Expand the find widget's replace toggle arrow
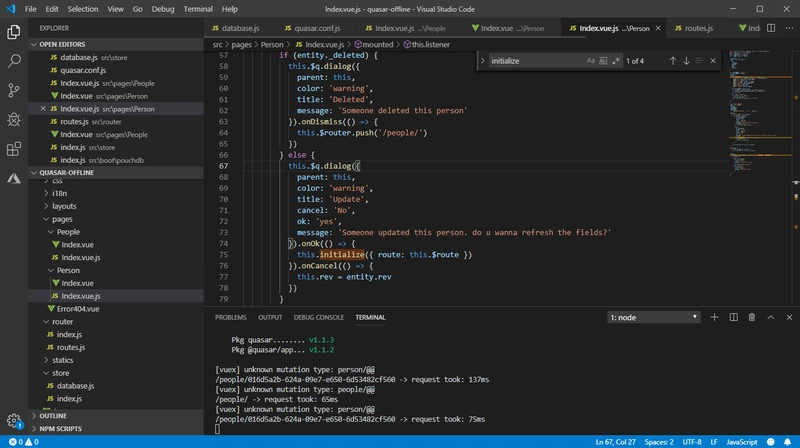The height and width of the screenshot is (448, 800). 483,61
